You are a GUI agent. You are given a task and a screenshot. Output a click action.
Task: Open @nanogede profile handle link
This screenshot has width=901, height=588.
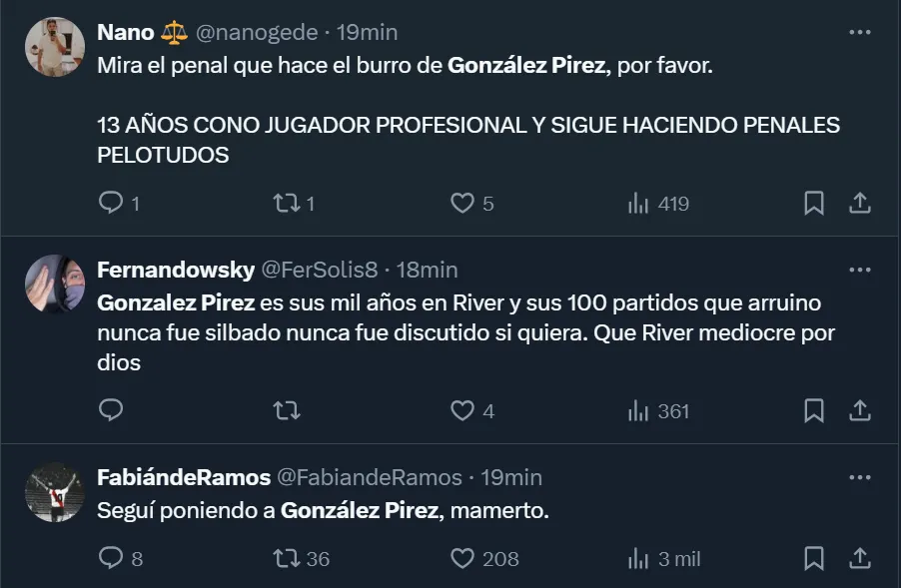[256, 32]
